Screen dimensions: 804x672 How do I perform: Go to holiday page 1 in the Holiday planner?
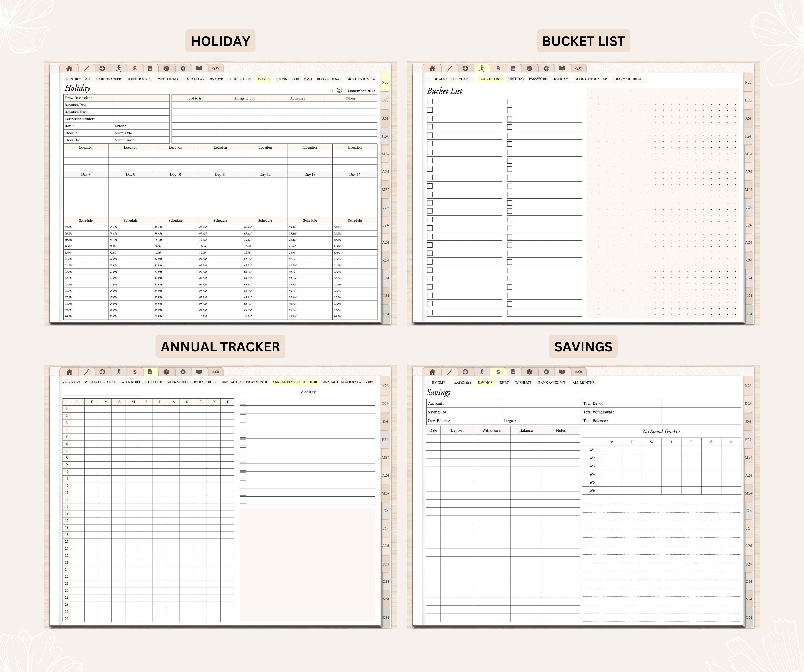(x=332, y=91)
